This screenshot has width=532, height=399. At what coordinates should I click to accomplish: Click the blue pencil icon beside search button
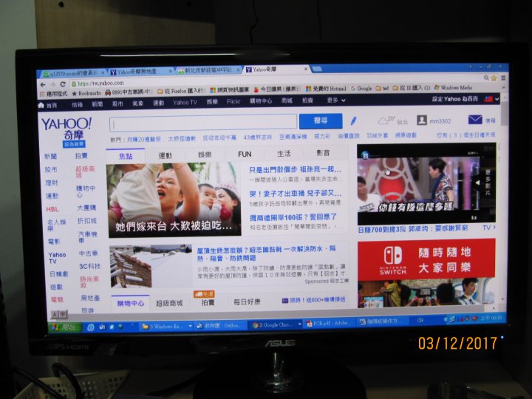click(353, 120)
